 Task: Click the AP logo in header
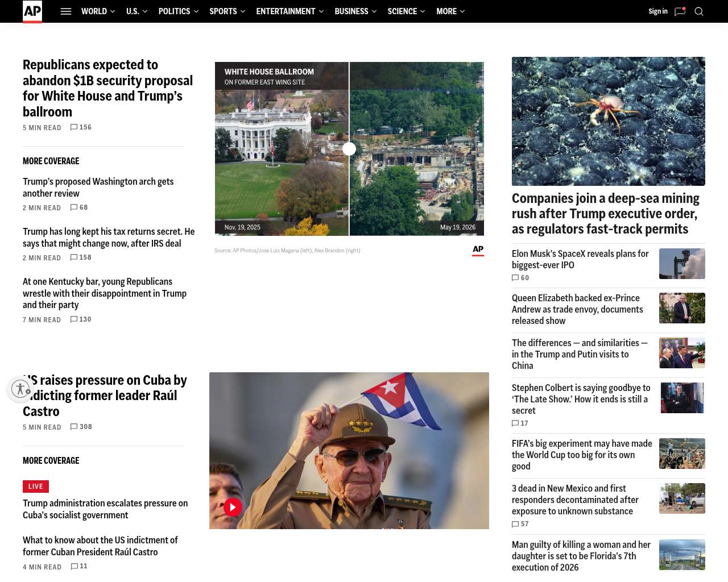32,11
